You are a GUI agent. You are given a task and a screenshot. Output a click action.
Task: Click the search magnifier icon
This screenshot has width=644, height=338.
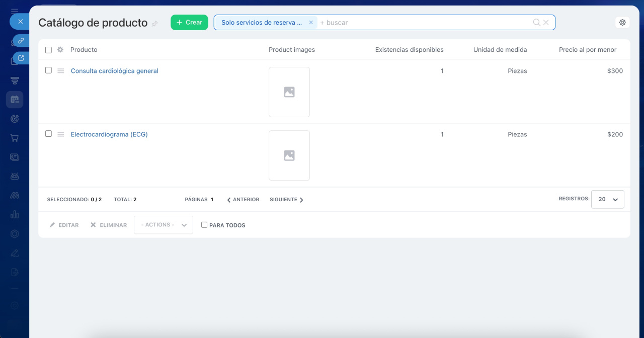click(537, 23)
